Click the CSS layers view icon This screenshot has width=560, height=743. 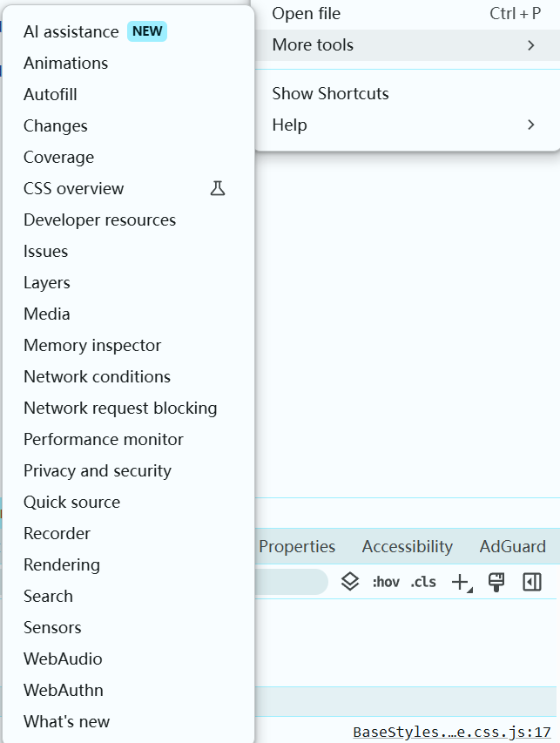tap(350, 582)
